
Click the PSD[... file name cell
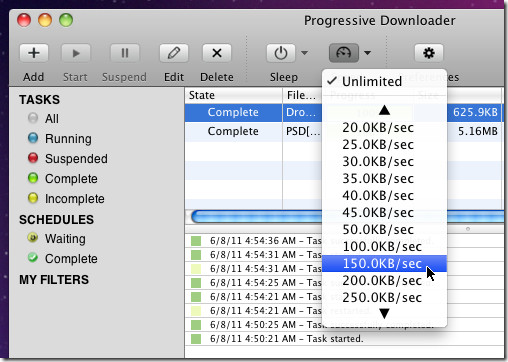pyautogui.click(x=302, y=131)
